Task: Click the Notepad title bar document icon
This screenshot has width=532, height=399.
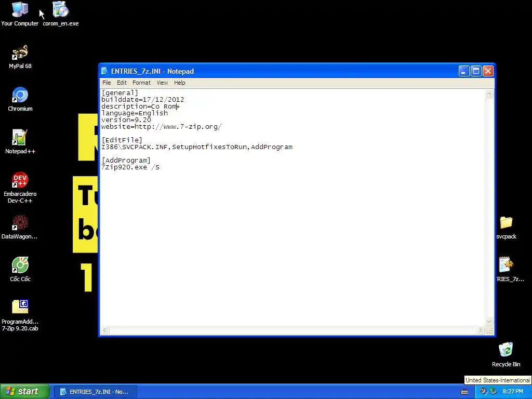Action: pyautogui.click(x=105, y=71)
